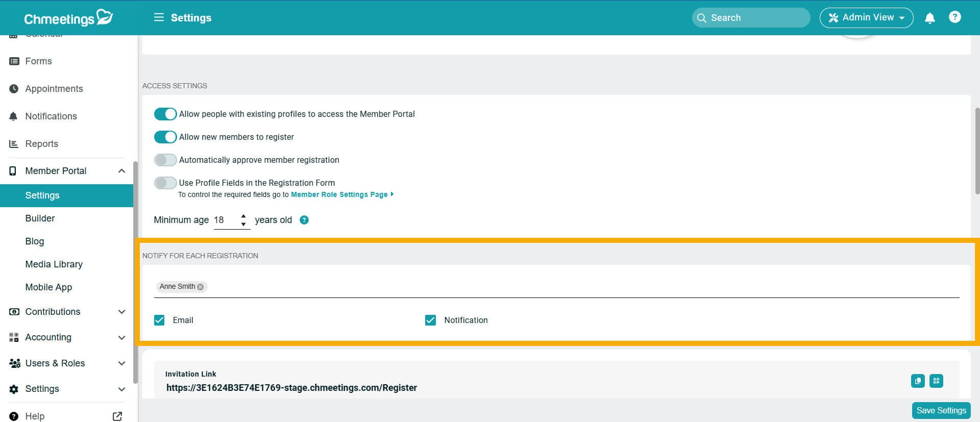Click the Reports chart icon
The height and width of the screenshot is (422, 980).
click(x=14, y=144)
